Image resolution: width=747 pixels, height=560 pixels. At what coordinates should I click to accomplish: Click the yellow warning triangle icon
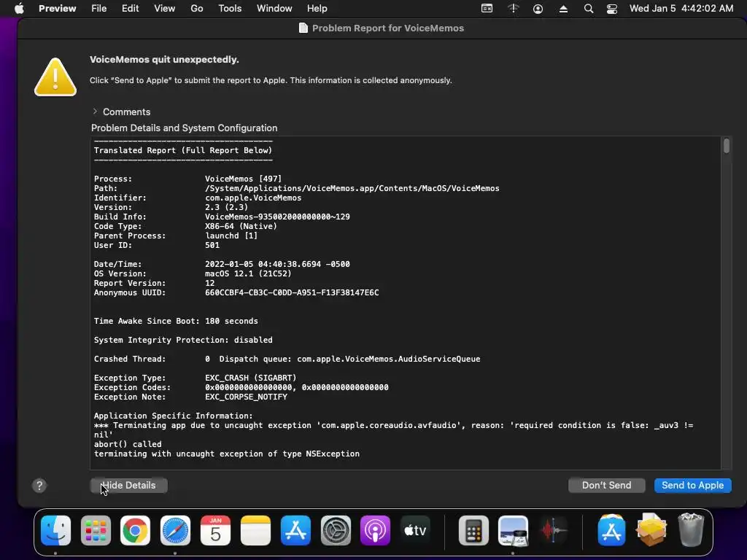click(x=55, y=77)
